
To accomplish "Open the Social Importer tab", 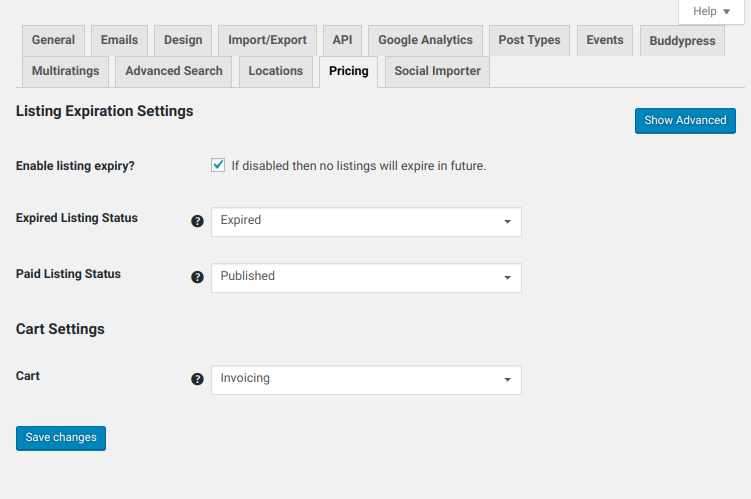I will pos(437,71).
